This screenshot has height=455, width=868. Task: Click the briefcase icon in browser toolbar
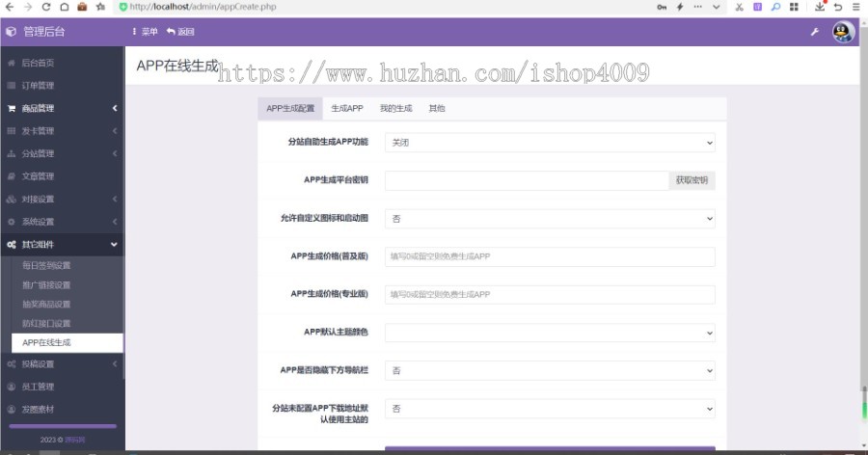pyautogui.click(x=82, y=7)
